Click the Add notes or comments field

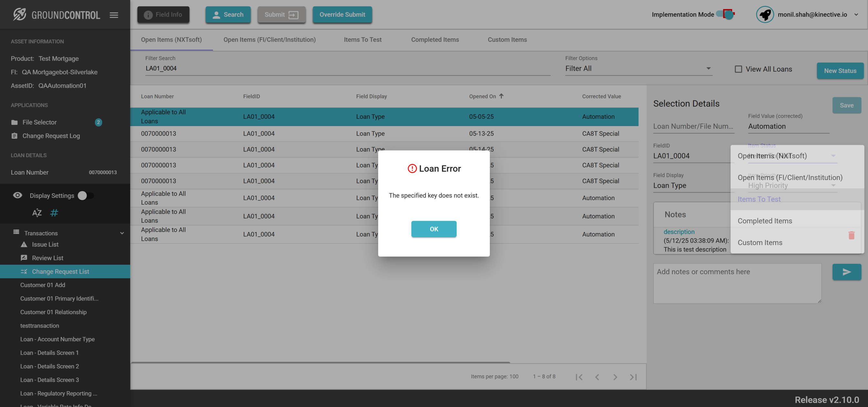tap(737, 283)
